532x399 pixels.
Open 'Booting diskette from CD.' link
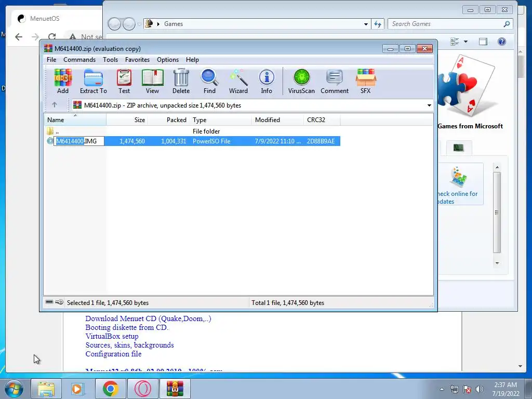click(x=127, y=327)
